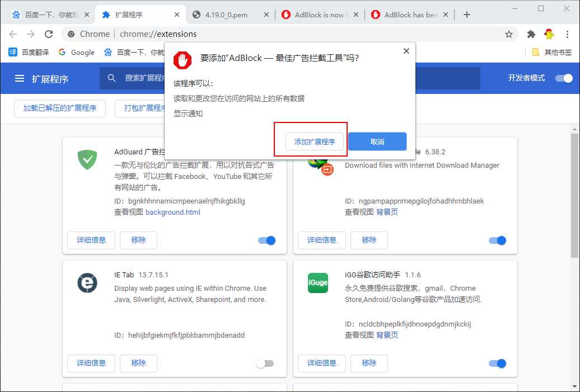Open the 其他书签 folder
The width and height of the screenshot is (580, 392).
552,52
